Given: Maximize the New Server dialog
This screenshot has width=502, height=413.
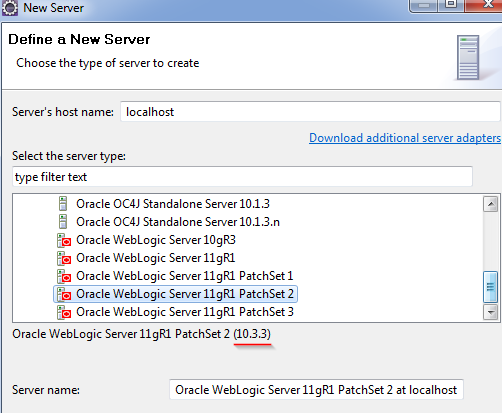Looking at the screenshot, I should point(451,5).
